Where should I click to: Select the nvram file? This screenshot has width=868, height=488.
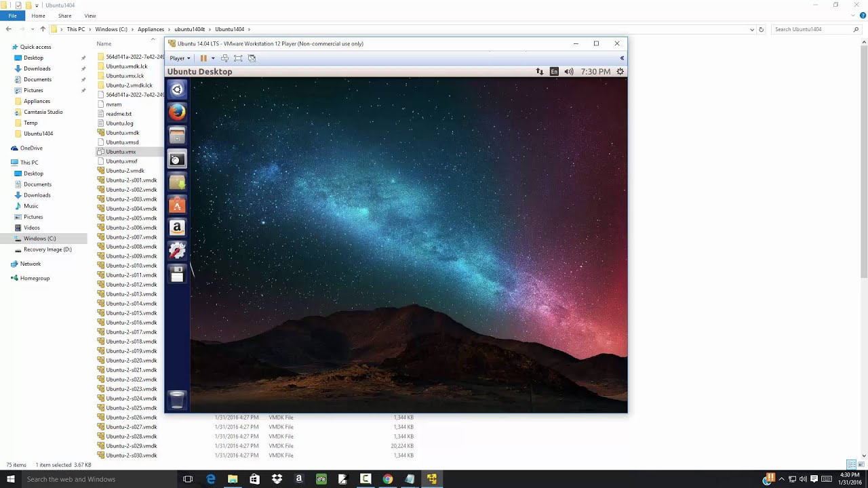coord(113,104)
